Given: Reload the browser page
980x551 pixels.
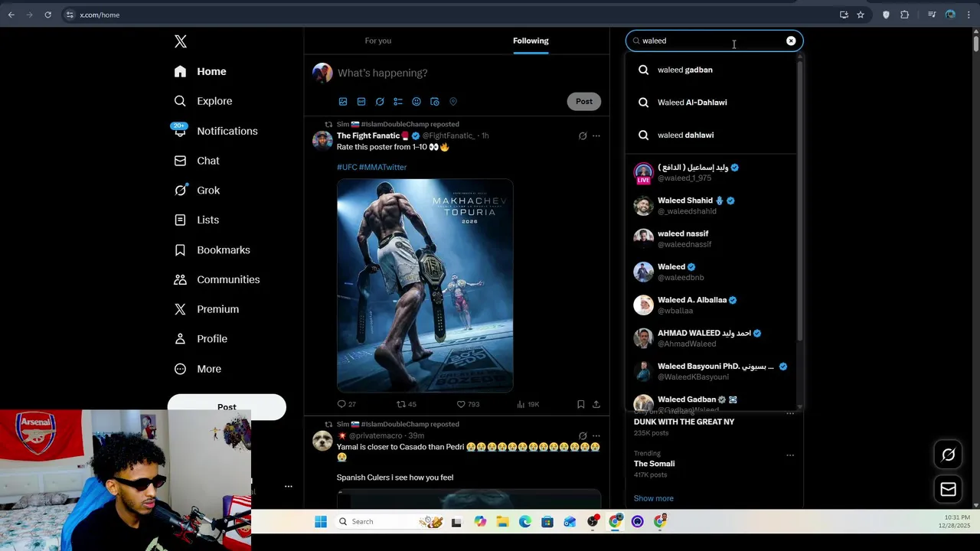Looking at the screenshot, I should click(x=47, y=15).
